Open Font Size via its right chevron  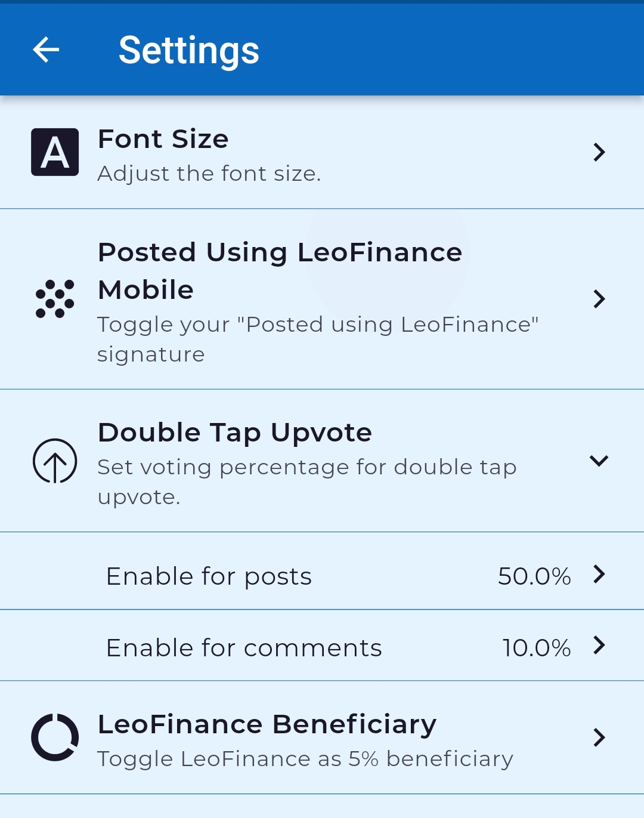point(599,152)
